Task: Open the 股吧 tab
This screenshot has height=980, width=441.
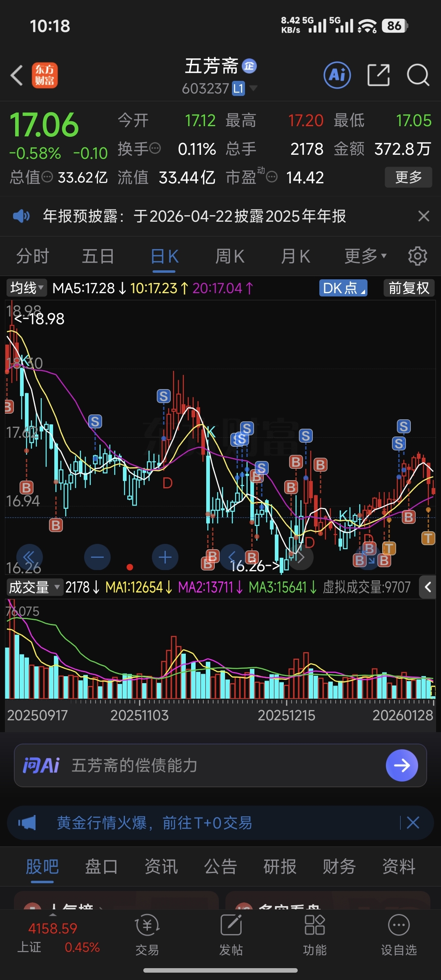Action: pos(42,866)
